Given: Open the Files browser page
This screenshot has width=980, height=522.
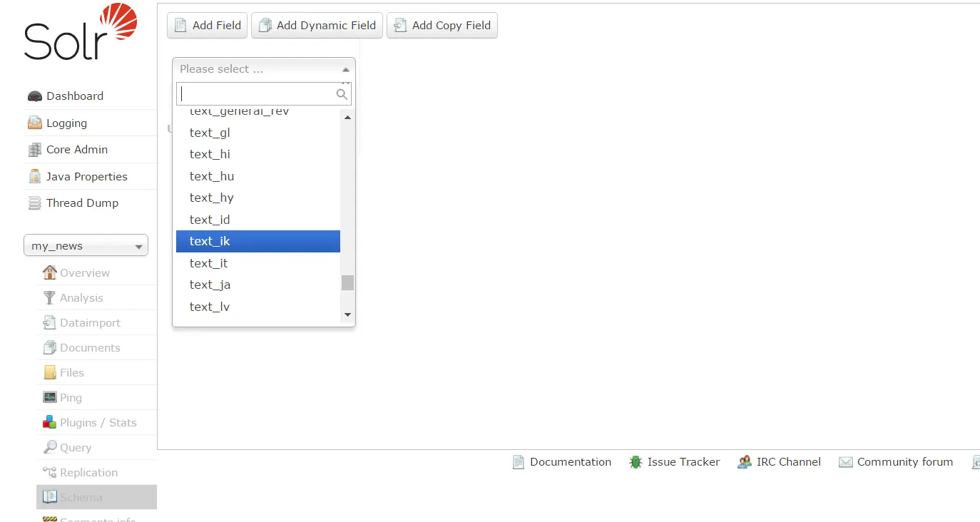Looking at the screenshot, I should pos(72,372).
